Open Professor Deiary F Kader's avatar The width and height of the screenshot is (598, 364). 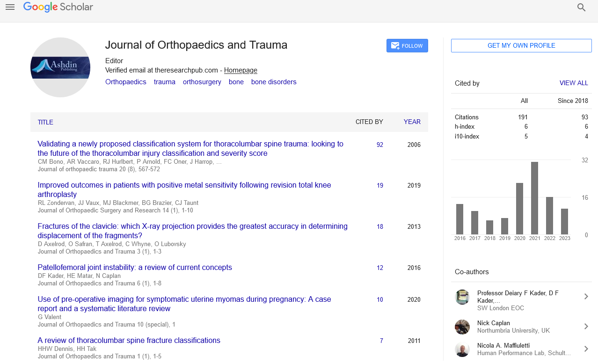tap(462, 297)
